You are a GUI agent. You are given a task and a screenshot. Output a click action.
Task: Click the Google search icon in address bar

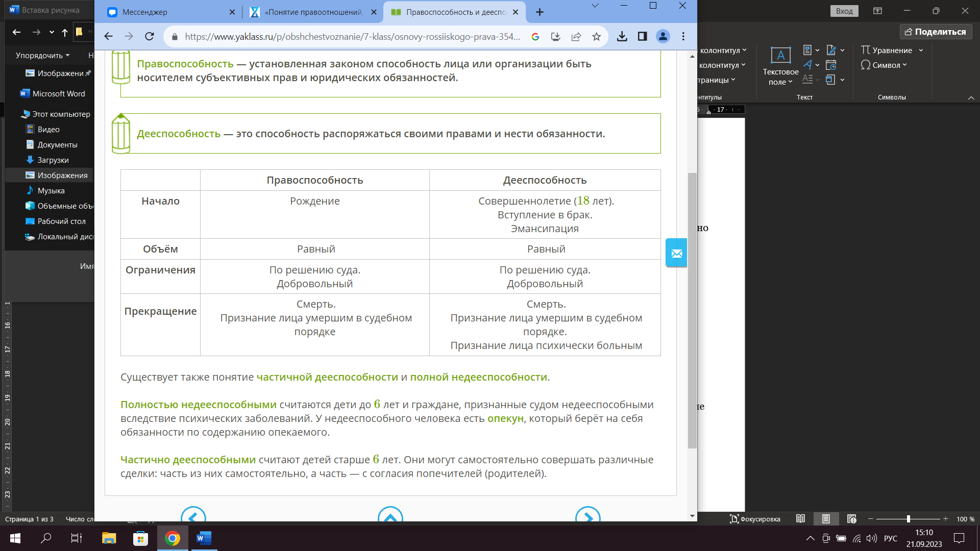point(535,36)
